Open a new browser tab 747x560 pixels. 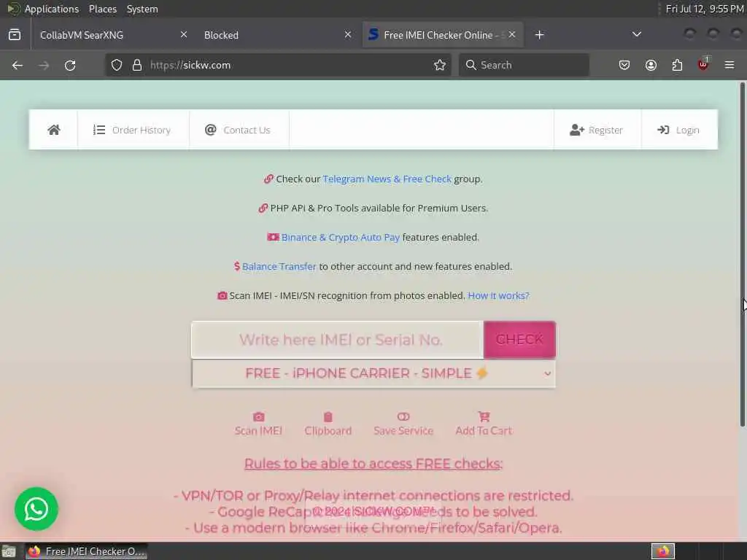point(539,35)
